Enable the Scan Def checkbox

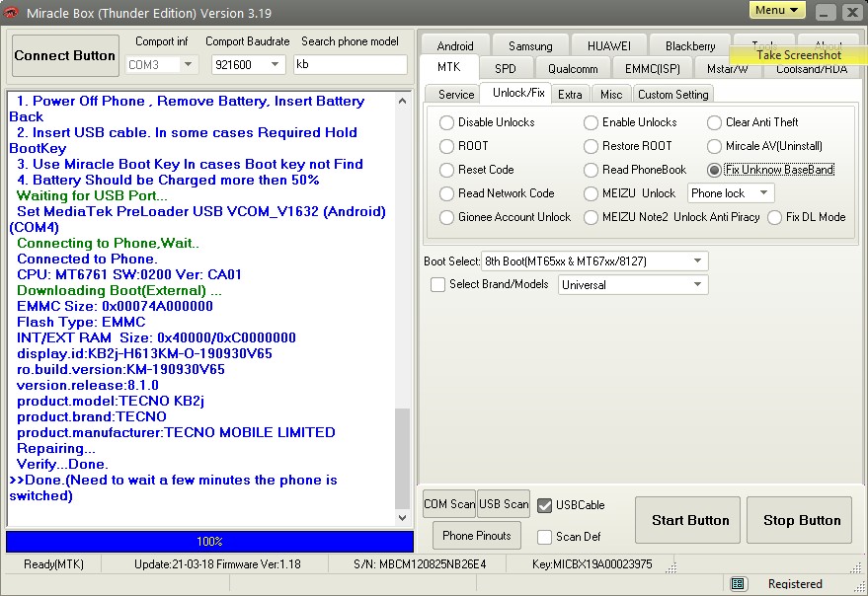[x=545, y=537]
